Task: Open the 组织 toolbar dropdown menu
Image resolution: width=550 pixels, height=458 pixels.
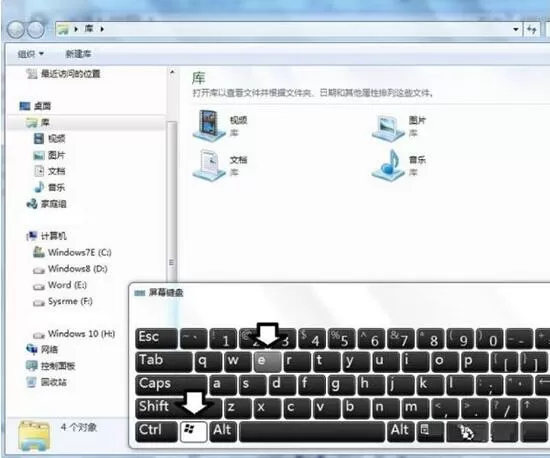Action: click(31, 54)
